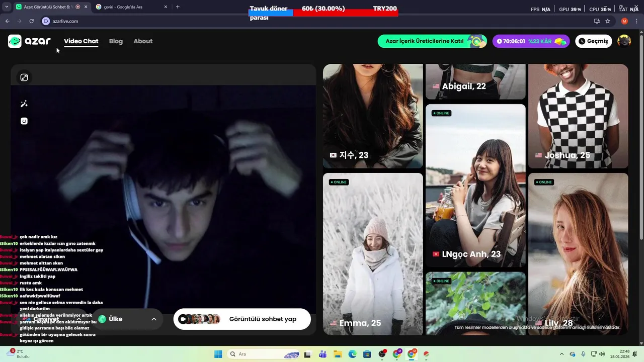Click the camera site-info icon in address bar

[x=46, y=21]
